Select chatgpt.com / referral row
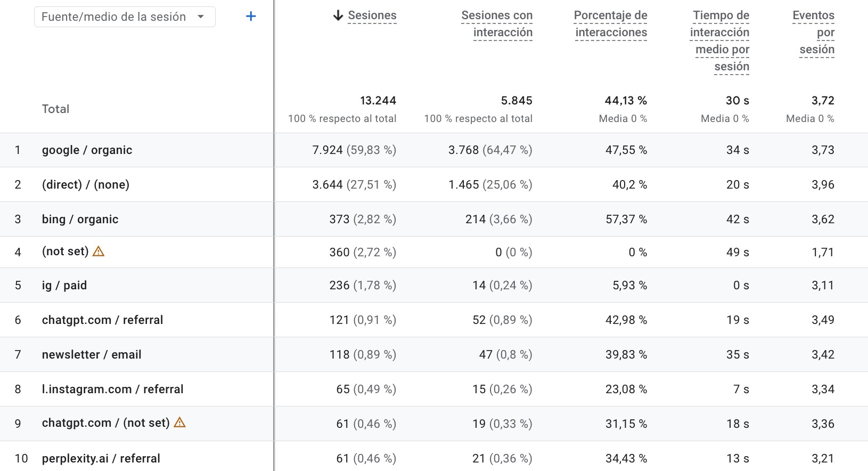The height and width of the screenshot is (471, 868). pyautogui.click(x=102, y=320)
